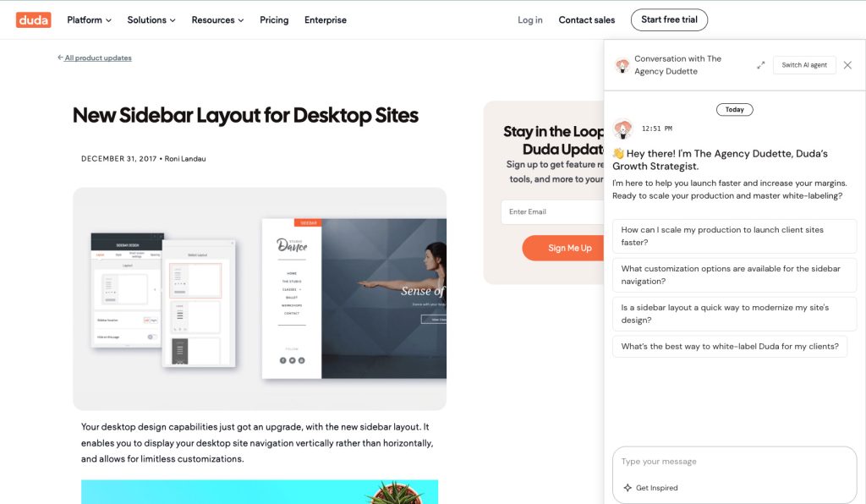Open the Enterprise page

tap(326, 20)
